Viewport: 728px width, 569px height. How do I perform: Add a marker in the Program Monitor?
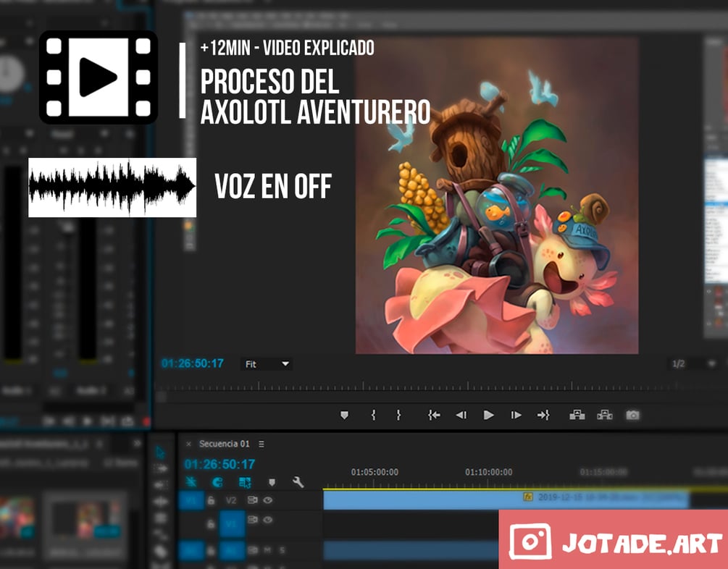point(344,415)
